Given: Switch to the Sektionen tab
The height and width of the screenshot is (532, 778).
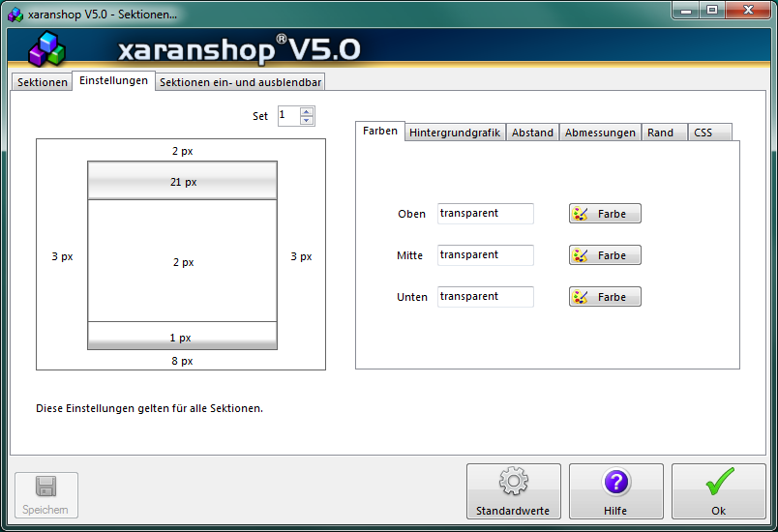Looking at the screenshot, I should click(43, 82).
